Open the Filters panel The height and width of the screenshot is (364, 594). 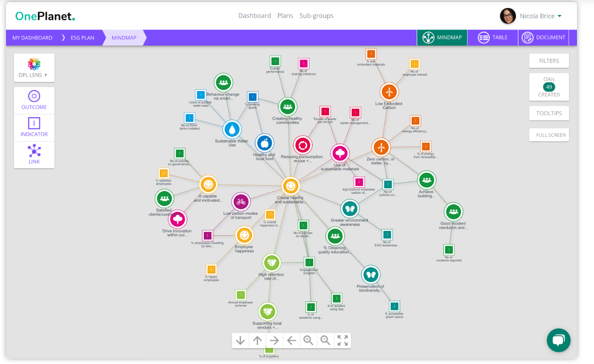549,61
